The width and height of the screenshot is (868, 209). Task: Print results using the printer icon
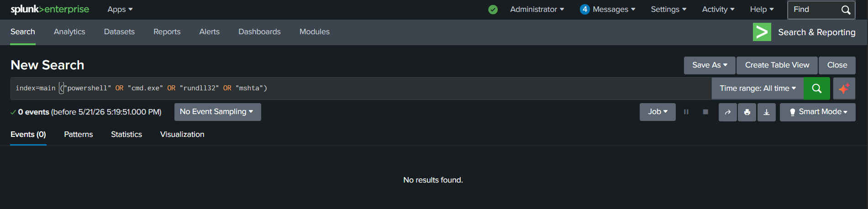747,112
